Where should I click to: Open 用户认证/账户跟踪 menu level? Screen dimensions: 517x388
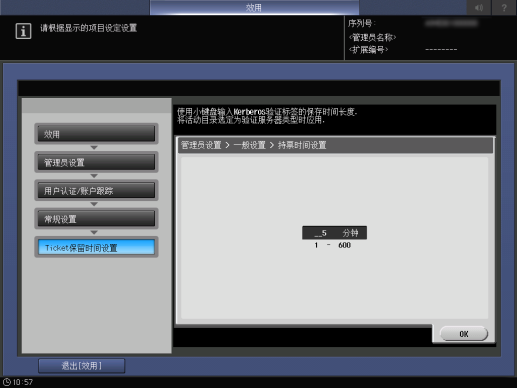(x=96, y=191)
